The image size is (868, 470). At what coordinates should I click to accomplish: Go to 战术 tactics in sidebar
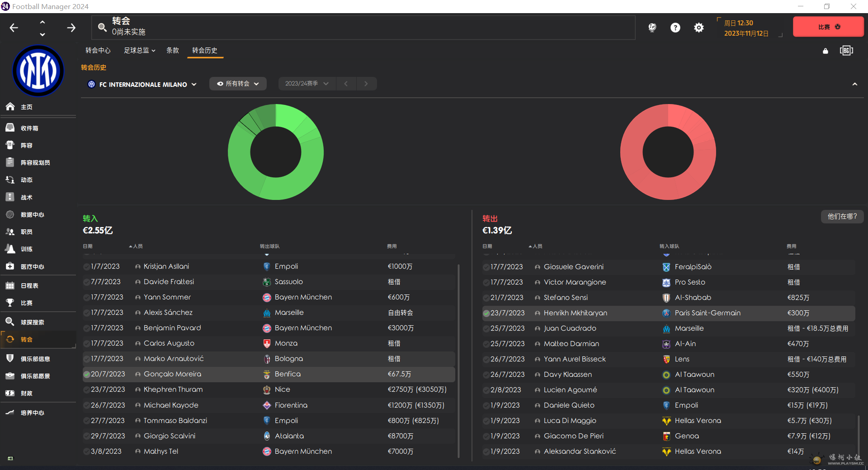tap(26, 197)
